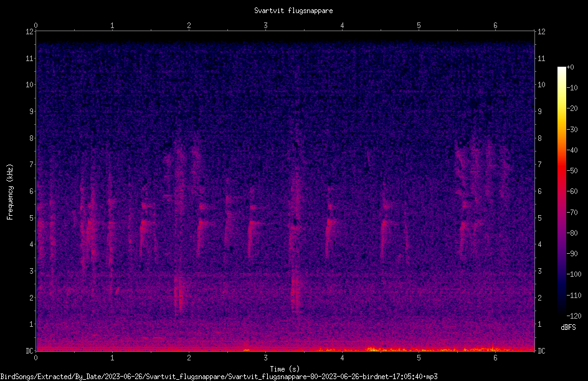The image size is (588, 381).
Task: Click the right axis "12" frequency tick label
Action: point(541,32)
